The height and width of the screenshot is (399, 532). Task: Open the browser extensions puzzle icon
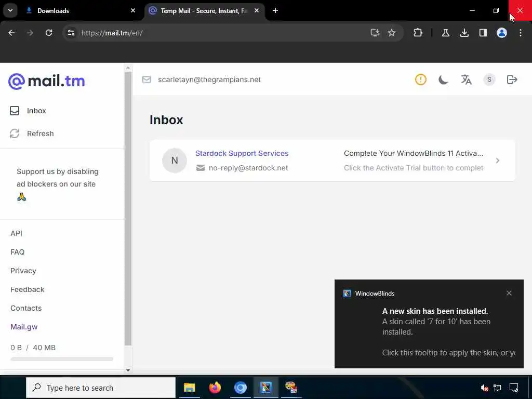pyautogui.click(x=418, y=33)
